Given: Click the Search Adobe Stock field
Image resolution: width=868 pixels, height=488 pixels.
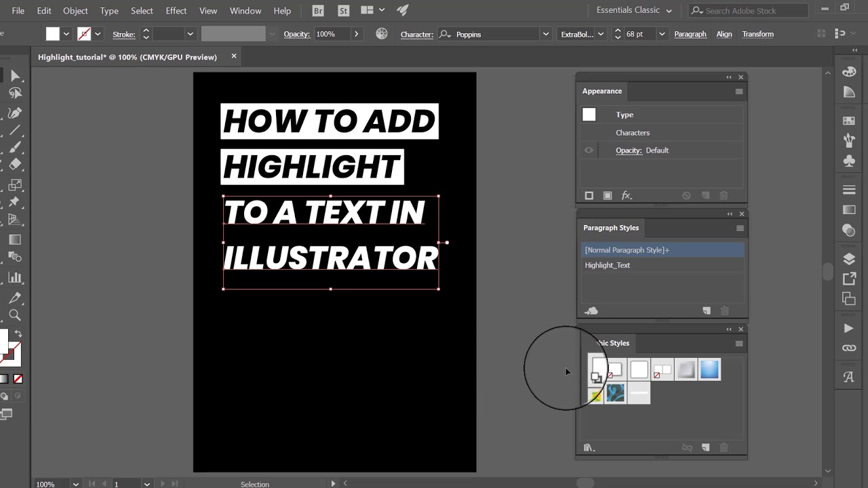Looking at the screenshot, I should pyautogui.click(x=749, y=10).
